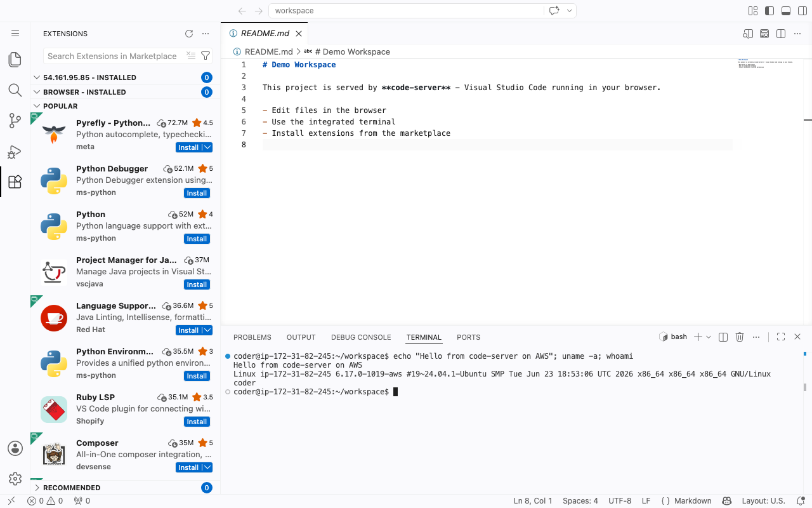Open Pyrefly Install dropdown arrow
812x508 pixels.
[x=207, y=147]
